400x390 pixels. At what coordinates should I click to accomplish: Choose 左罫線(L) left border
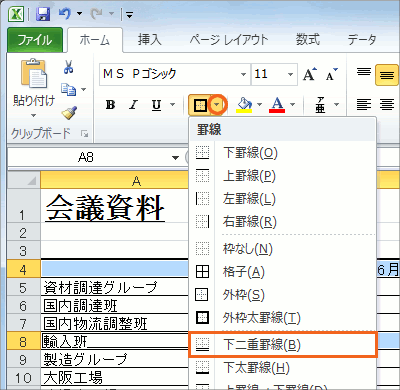283,199
